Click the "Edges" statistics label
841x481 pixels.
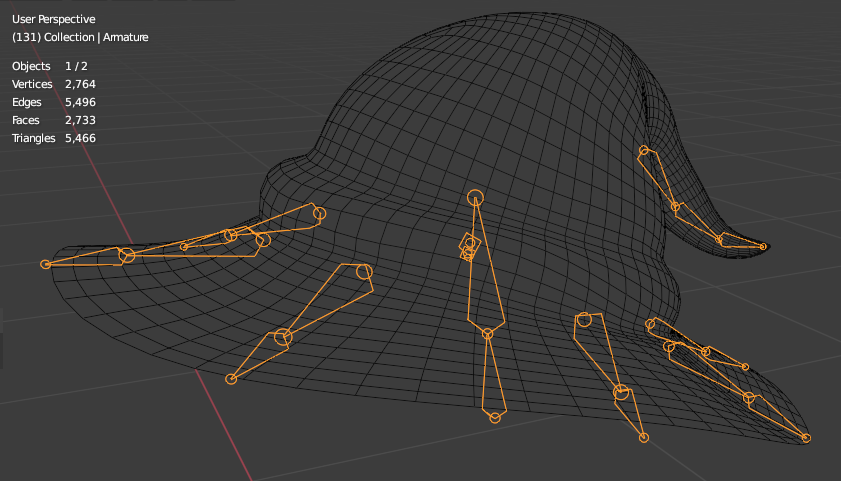27,102
